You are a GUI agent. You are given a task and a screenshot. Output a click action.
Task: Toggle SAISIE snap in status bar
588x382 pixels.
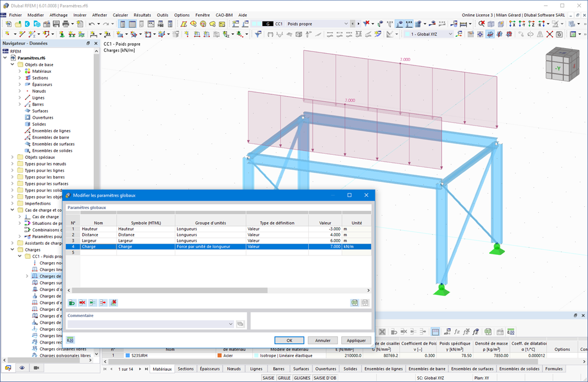click(269, 378)
